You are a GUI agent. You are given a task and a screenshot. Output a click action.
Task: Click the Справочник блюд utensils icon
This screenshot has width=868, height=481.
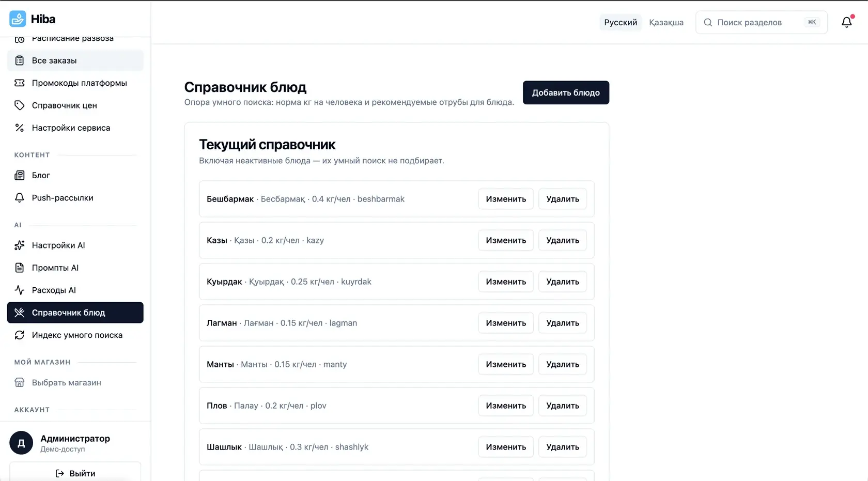click(20, 313)
